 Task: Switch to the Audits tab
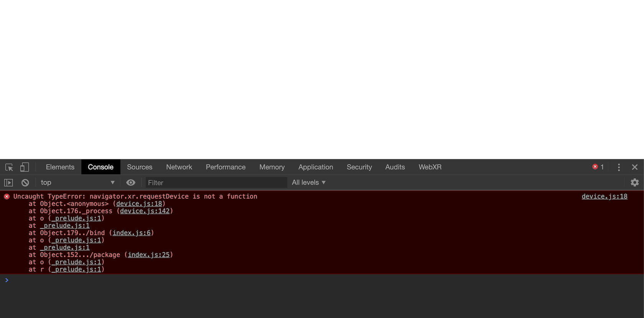[395, 167]
